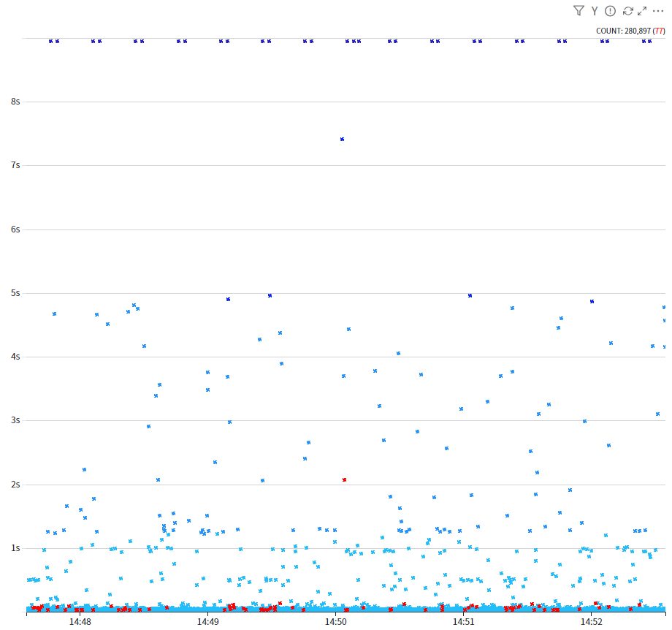
Task: Open the three-dot more options menu
Action: [658, 11]
